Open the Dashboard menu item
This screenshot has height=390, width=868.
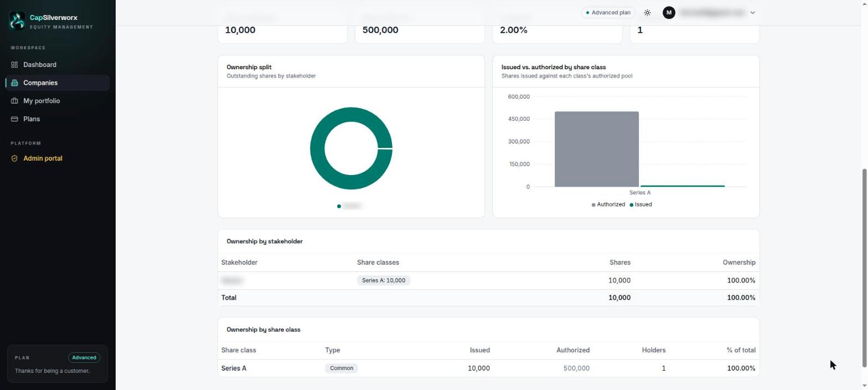click(x=58, y=65)
